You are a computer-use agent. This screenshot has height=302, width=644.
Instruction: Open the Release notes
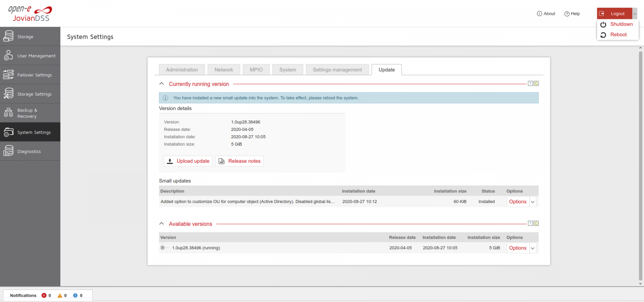(x=239, y=161)
